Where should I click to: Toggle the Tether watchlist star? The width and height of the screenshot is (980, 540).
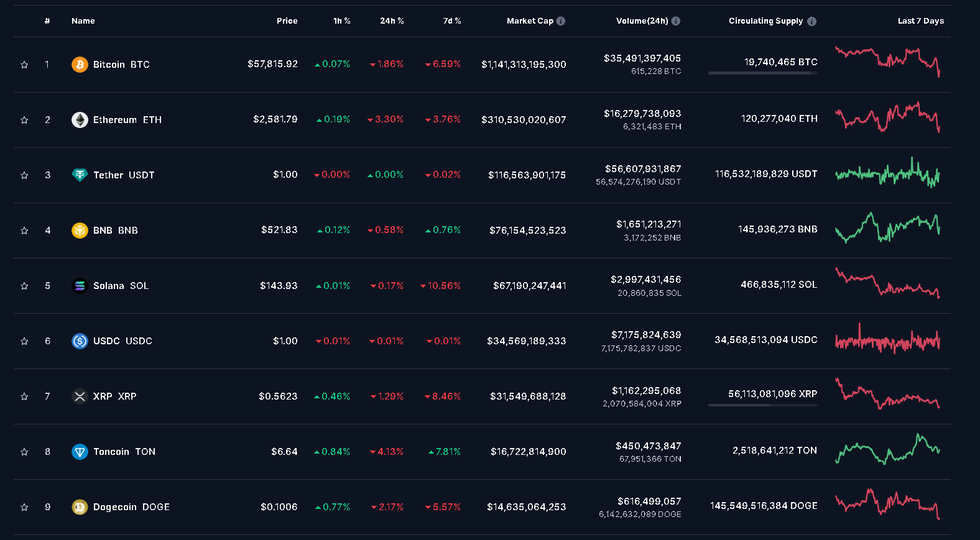[24, 175]
